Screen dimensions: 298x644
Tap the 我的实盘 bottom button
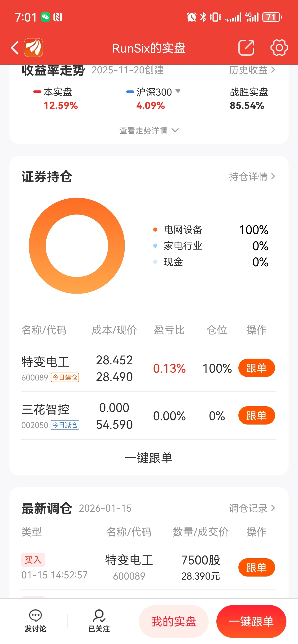174,621
